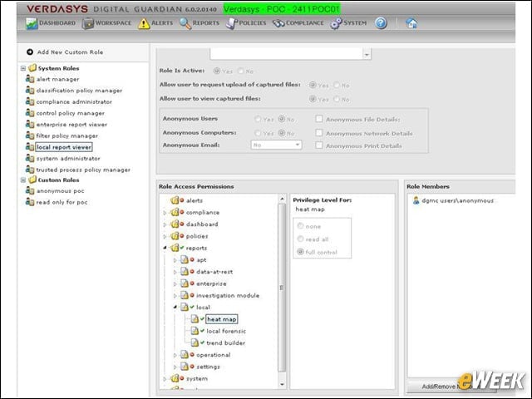Click the System Roles folder icon
The height and width of the screenshot is (399, 532).
(32, 68)
